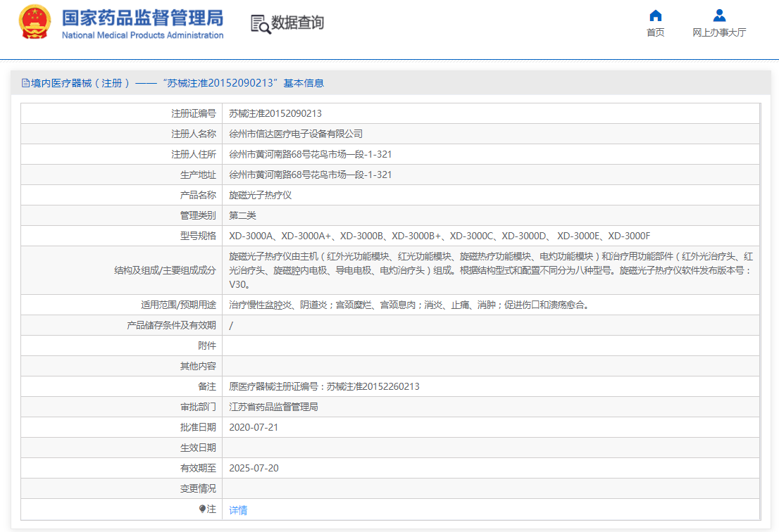The image size is (779, 532).
Task: Click the national emblem logo
Action: tap(35, 23)
